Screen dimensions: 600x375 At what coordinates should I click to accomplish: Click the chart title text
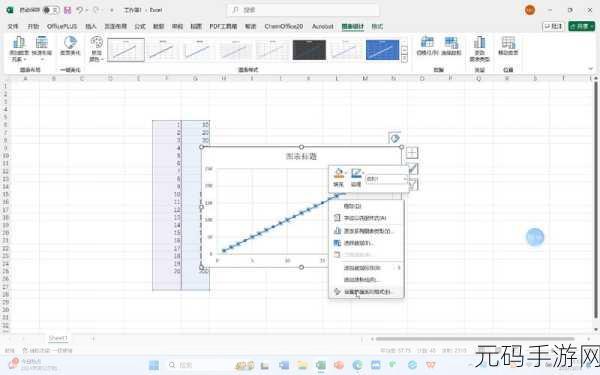[x=301, y=156]
